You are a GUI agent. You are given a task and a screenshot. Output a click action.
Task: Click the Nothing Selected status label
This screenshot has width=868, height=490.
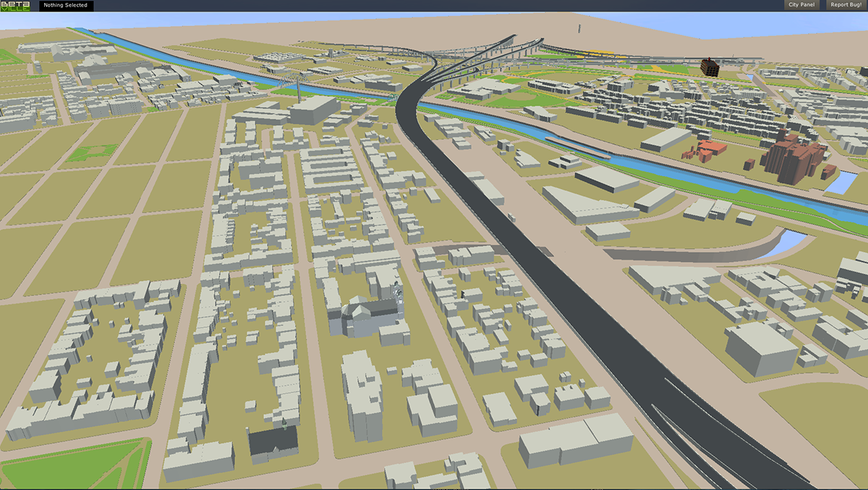66,6
